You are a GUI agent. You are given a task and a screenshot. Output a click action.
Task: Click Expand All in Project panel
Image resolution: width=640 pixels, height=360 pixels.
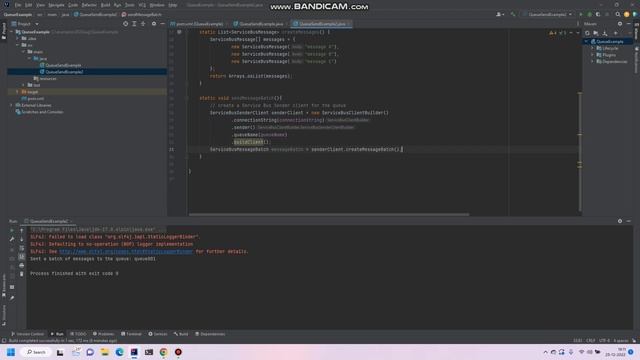click(x=134, y=24)
